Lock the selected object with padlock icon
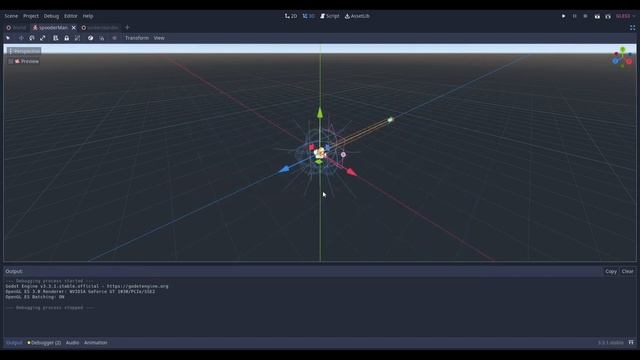 67,38
